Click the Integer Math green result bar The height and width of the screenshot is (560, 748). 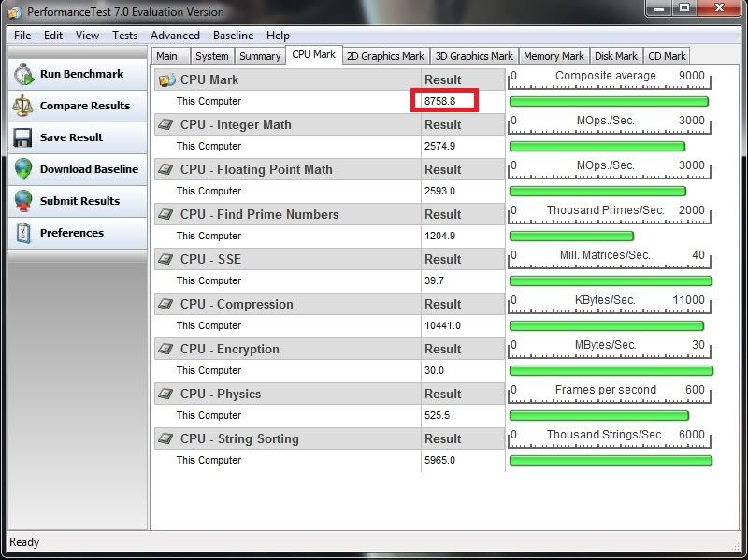click(597, 146)
